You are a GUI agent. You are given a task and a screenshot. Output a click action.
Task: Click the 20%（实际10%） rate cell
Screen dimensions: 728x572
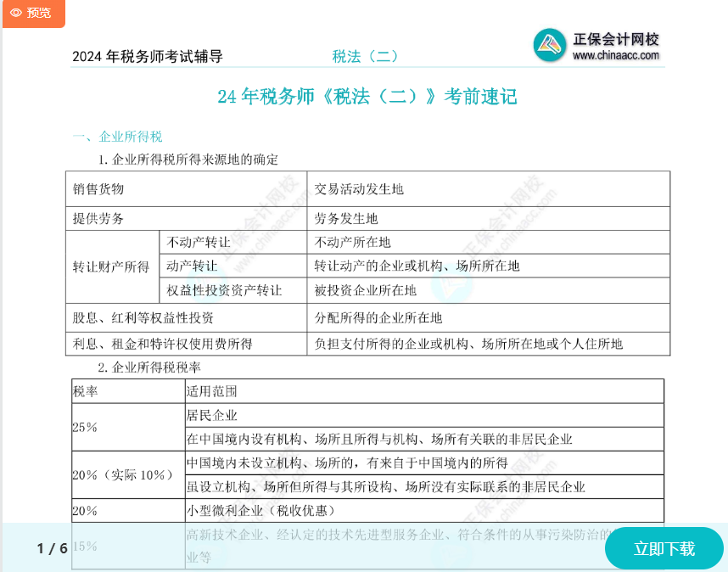(x=120, y=475)
